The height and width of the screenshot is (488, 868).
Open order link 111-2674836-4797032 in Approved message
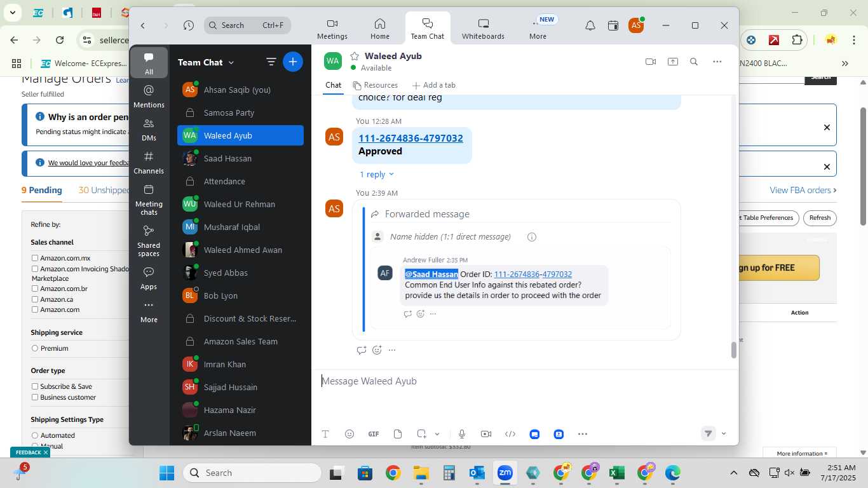(x=410, y=138)
